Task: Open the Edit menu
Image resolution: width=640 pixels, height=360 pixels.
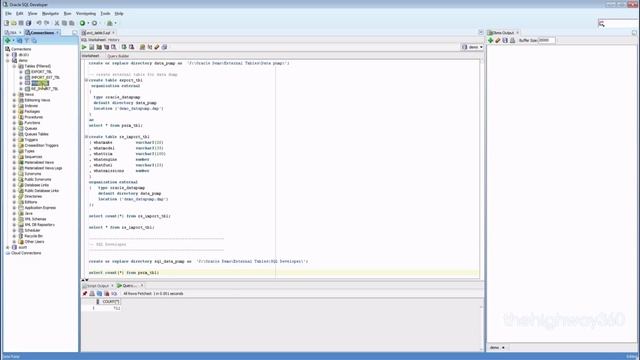Action: coord(20,13)
